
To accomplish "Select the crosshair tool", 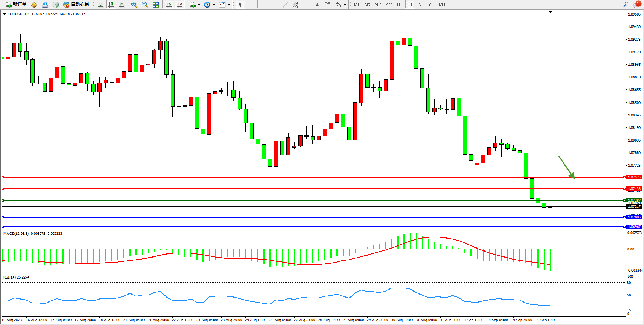I will pos(251,5).
